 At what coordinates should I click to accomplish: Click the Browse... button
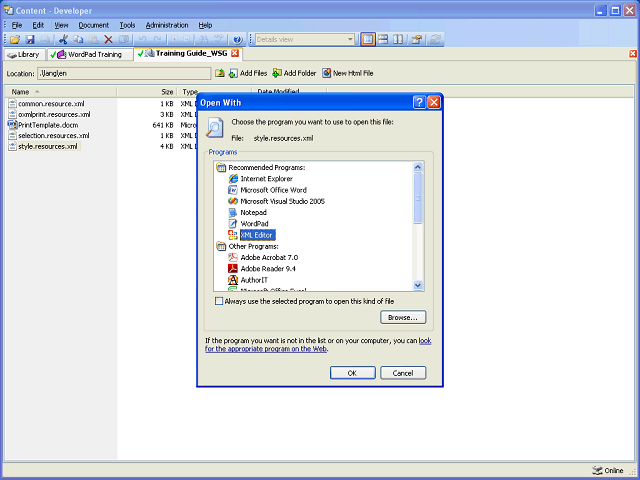coord(403,317)
